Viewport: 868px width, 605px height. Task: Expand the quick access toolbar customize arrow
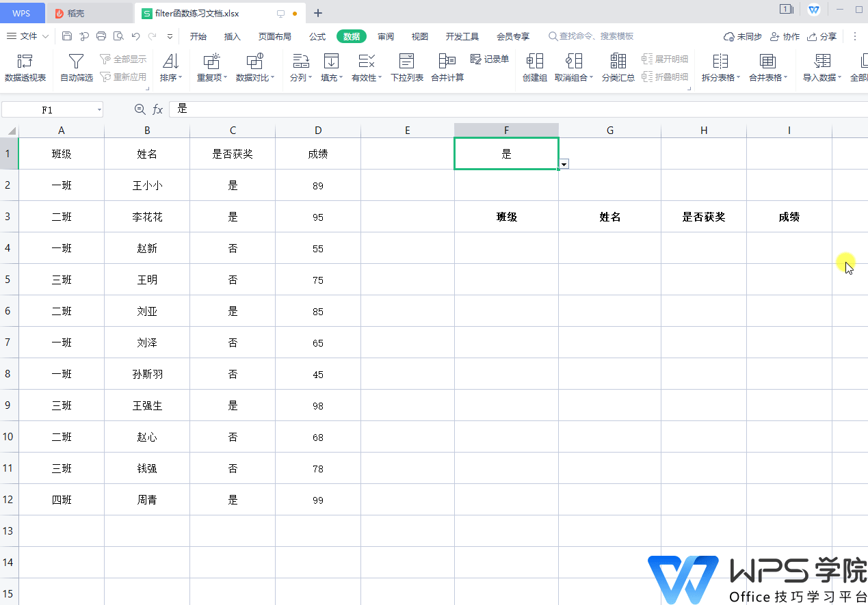170,36
